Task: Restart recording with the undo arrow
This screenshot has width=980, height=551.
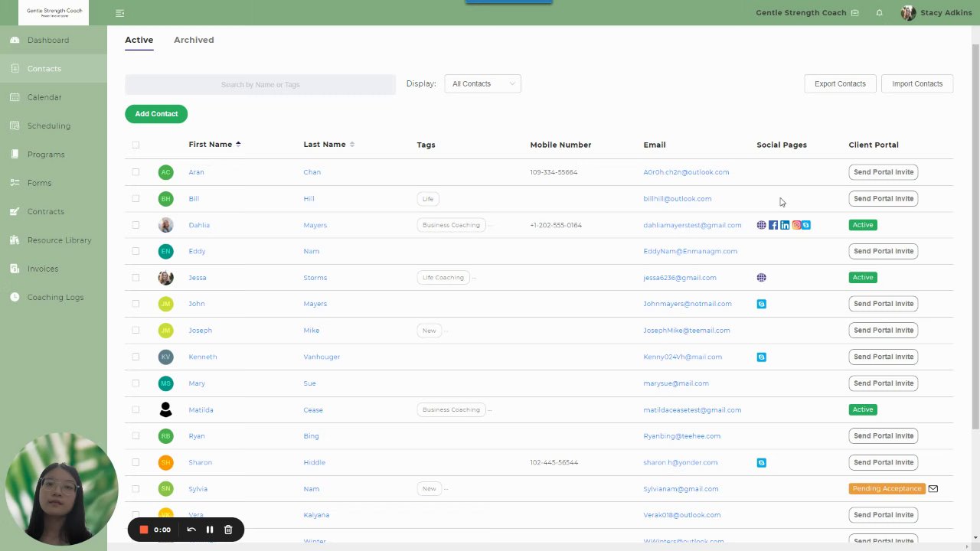Action: (191, 530)
